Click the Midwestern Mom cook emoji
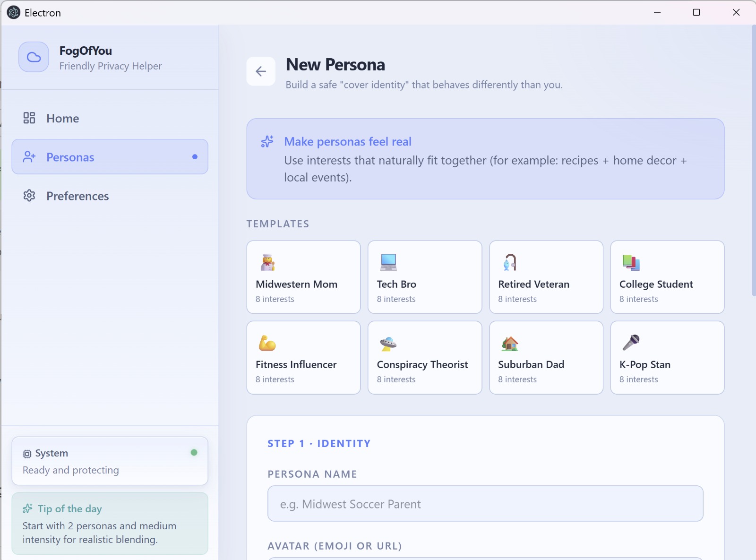756x560 pixels. point(268,262)
